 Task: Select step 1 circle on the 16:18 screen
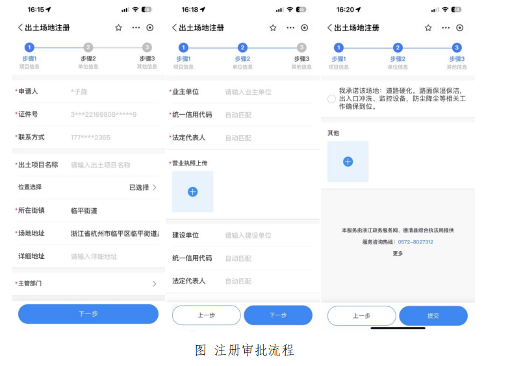point(183,48)
